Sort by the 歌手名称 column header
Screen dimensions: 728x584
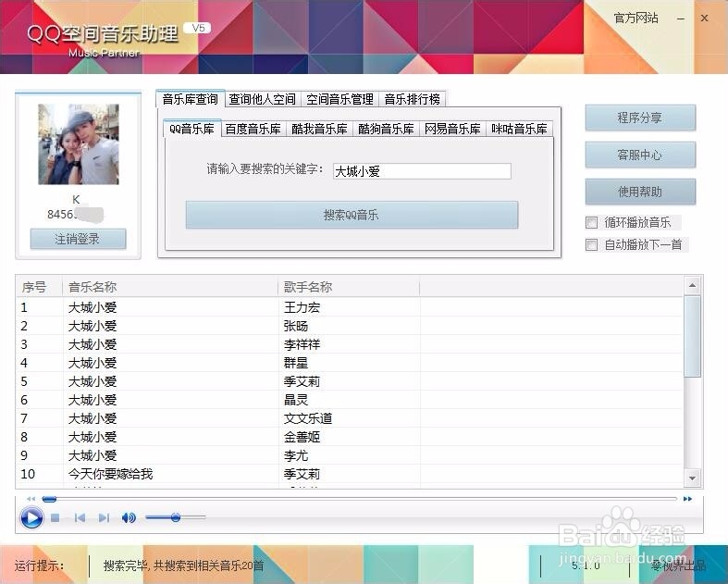coord(349,287)
